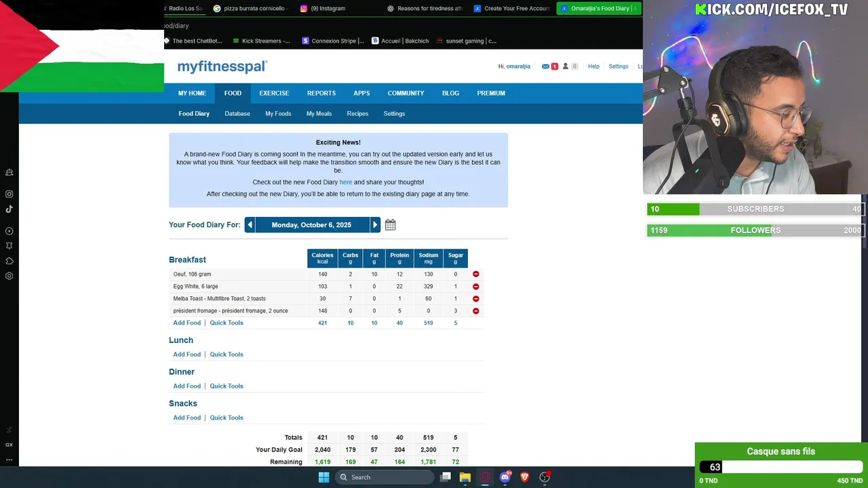
Task: Remove the Melba Toast entry
Action: pyautogui.click(x=475, y=299)
